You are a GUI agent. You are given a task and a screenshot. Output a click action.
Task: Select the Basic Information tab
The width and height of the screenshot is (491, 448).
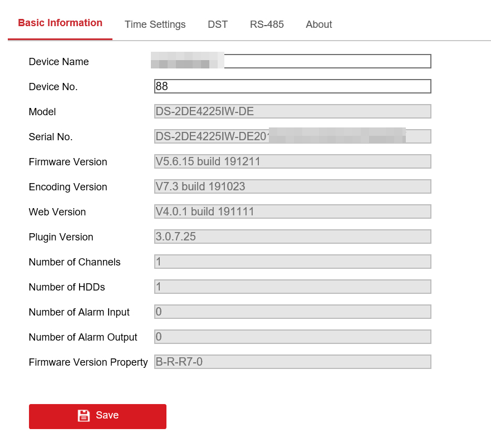60,23
